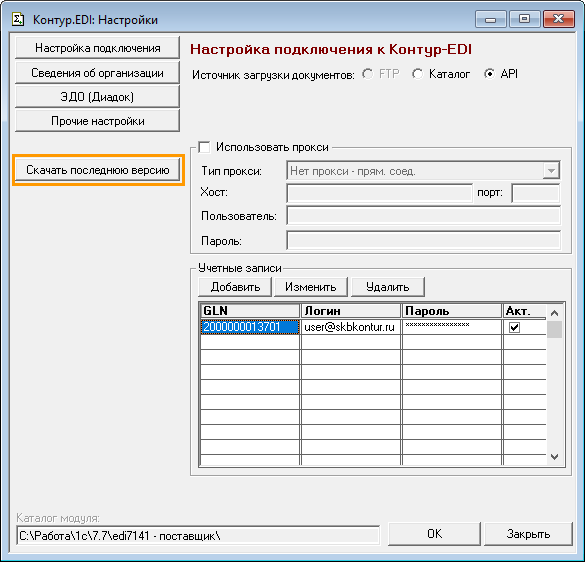Switch to ЭДО (Диадок) settings
This screenshot has height=562, width=585.
[97, 97]
